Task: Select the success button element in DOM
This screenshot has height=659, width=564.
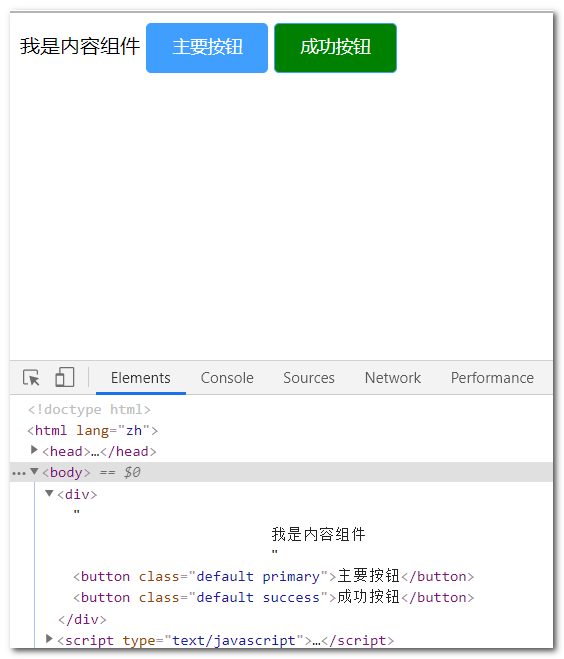Action: point(274,597)
